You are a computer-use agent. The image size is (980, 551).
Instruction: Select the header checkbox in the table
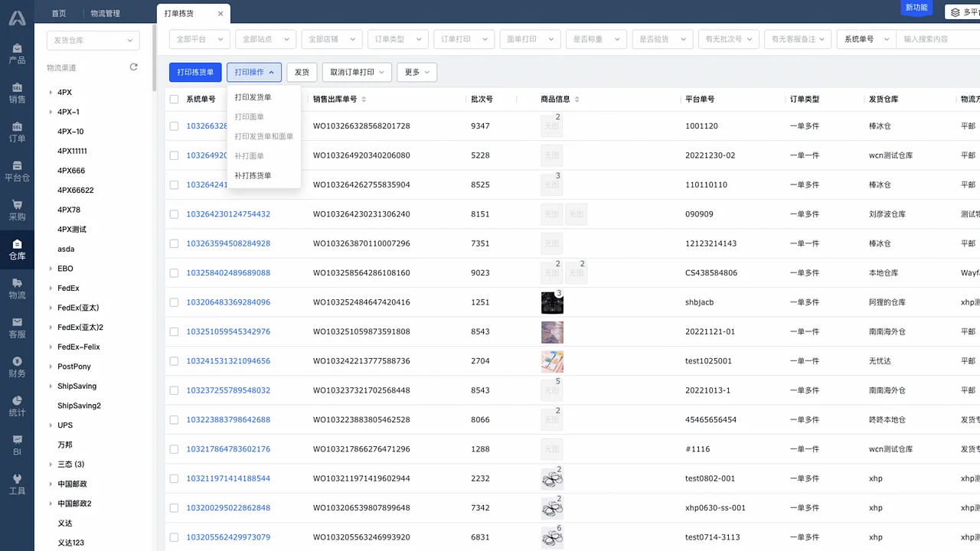click(x=174, y=99)
